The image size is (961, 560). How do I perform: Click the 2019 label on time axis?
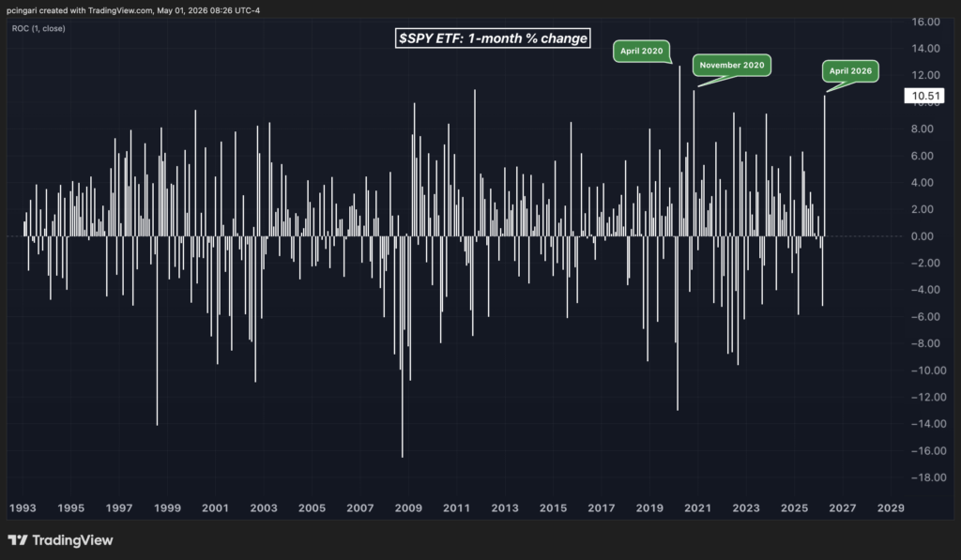[x=649, y=507]
